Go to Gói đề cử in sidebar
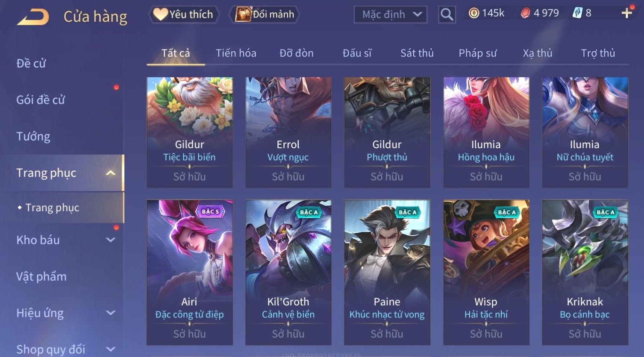 (x=41, y=100)
